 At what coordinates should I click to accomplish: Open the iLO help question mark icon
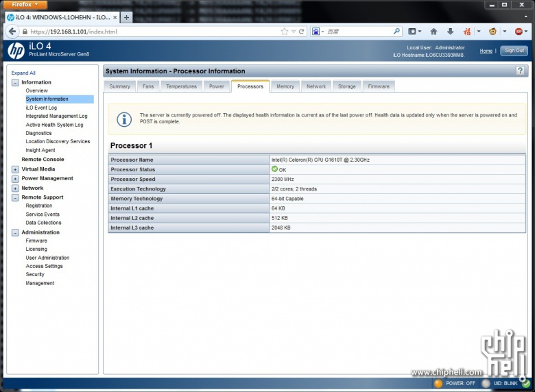pos(520,71)
